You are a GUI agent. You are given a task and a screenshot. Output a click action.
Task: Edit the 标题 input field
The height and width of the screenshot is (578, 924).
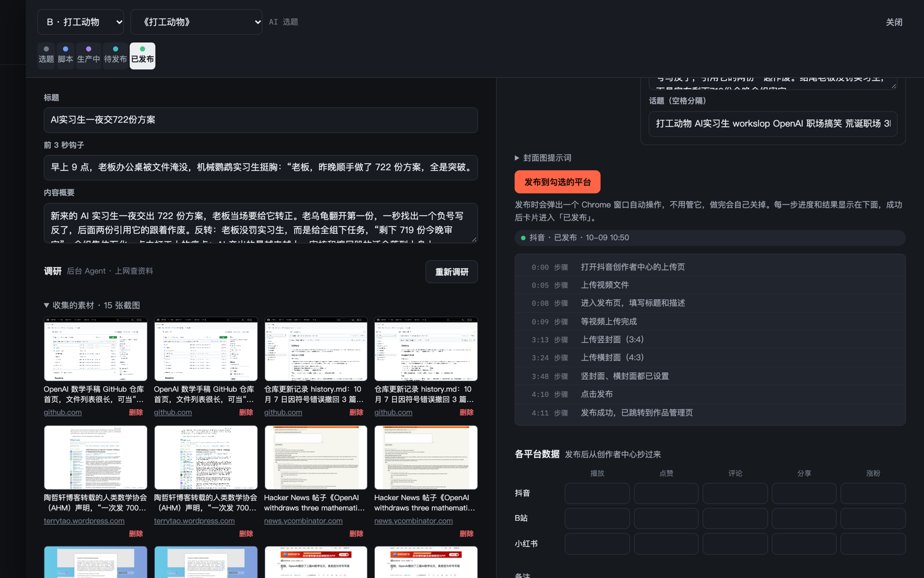click(260, 120)
